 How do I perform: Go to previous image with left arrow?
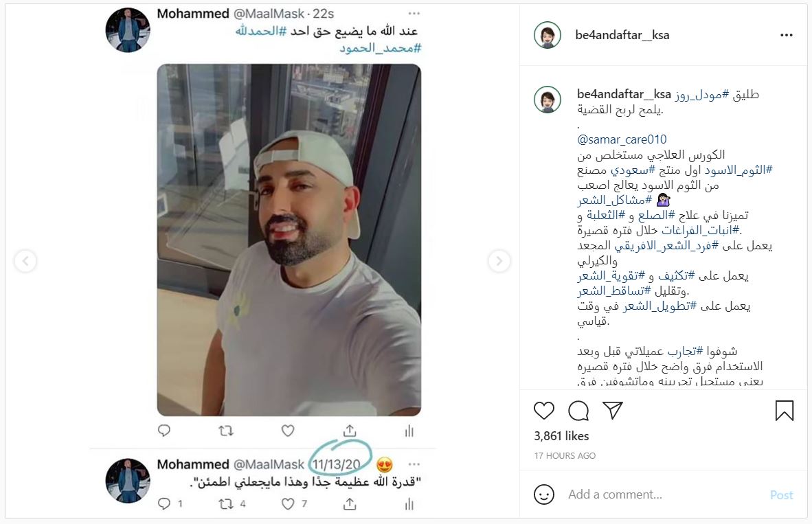click(25, 261)
